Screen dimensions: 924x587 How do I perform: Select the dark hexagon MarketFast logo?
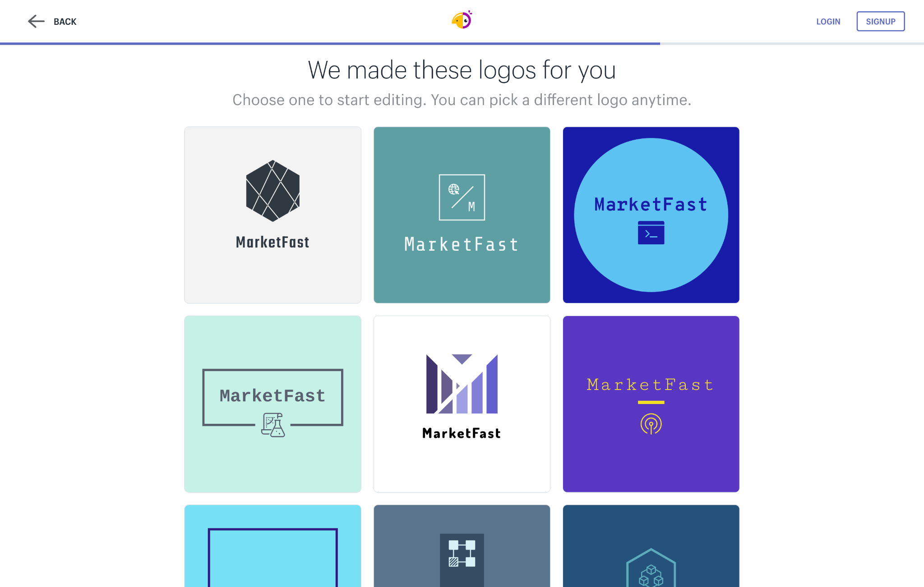273,215
